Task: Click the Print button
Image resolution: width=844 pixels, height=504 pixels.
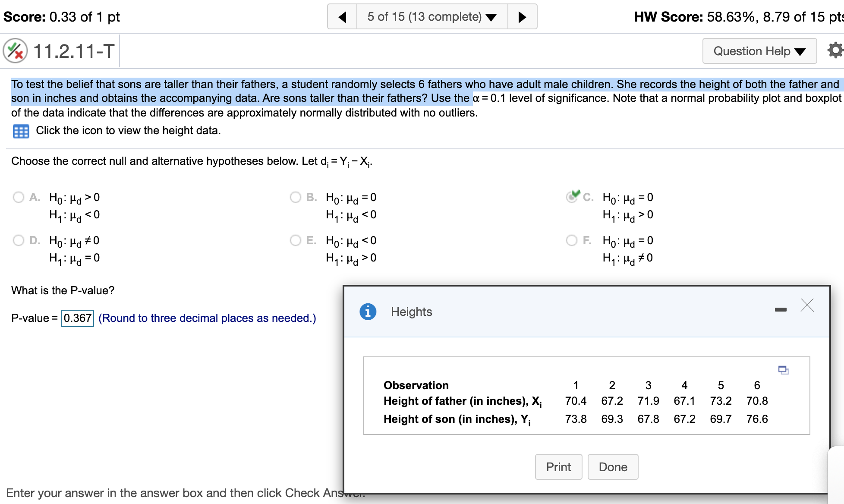Action: pos(558,466)
